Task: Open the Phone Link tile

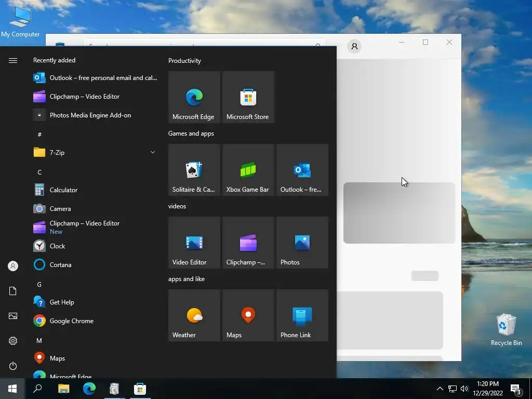Action: click(302, 315)
